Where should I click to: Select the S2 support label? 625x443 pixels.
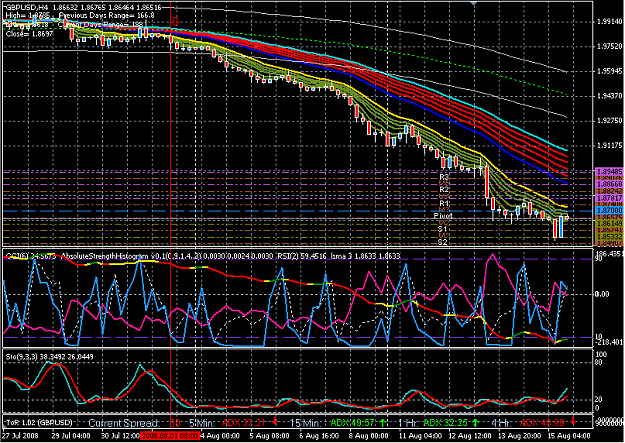tap(442, 242)
